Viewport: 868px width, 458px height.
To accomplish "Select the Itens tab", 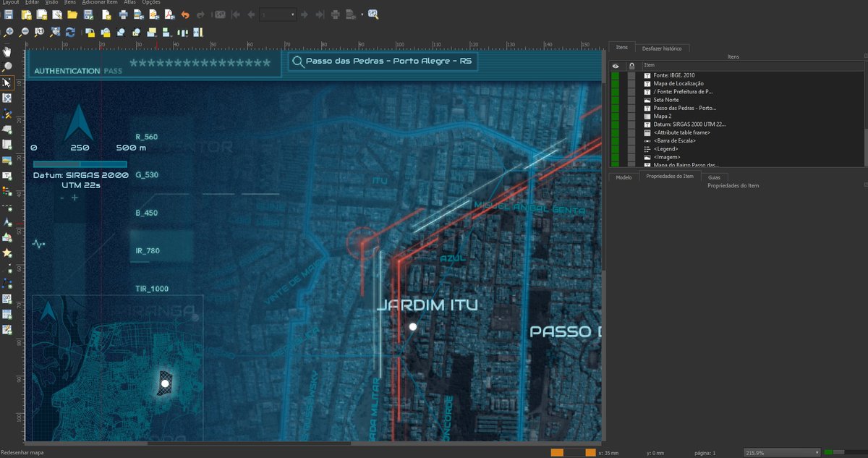I will (x=621, y=47).
